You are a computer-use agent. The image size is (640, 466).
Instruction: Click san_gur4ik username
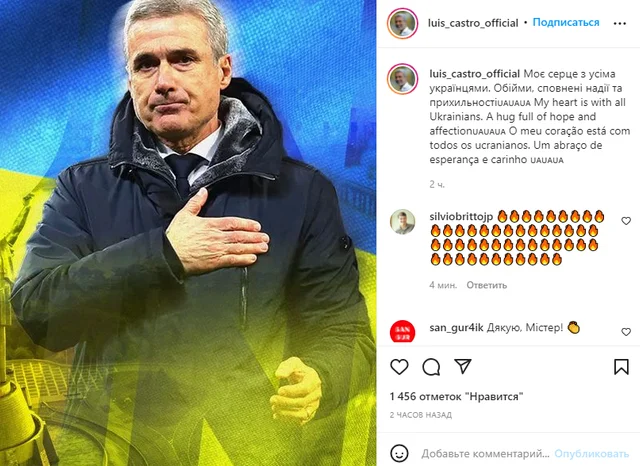pyautogui.click(x=456, y=327)
